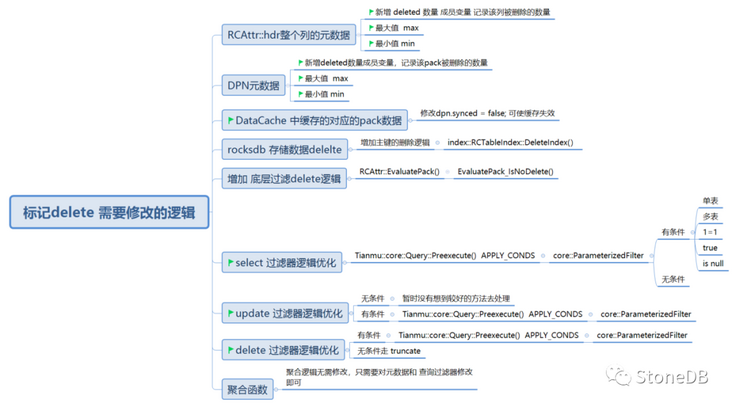732x407 pixels.
Task: Click green flag in update 过滤器逻辑优化 node
Action: point(231,313)
